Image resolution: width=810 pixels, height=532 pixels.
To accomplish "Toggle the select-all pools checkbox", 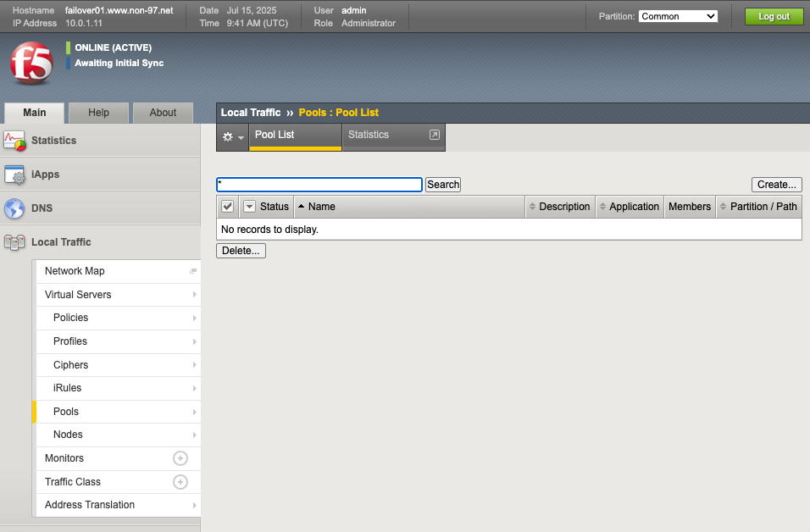I will [227, 206].
